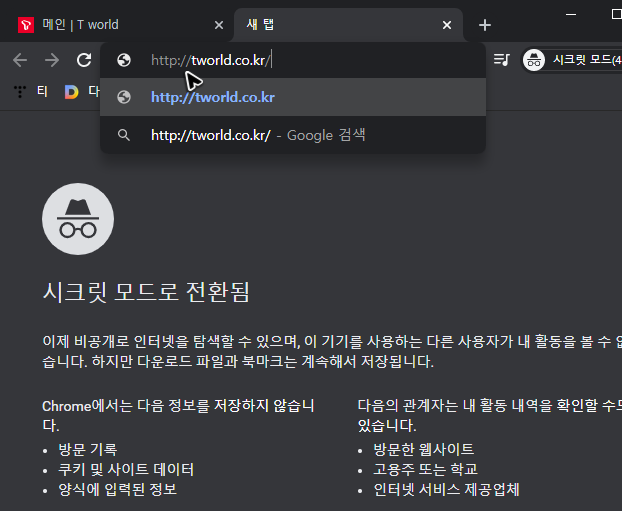Screen dimensions: 622x511
Task: Click the 양식에 입력된 정보 item
Action: (x=117, y=490)
